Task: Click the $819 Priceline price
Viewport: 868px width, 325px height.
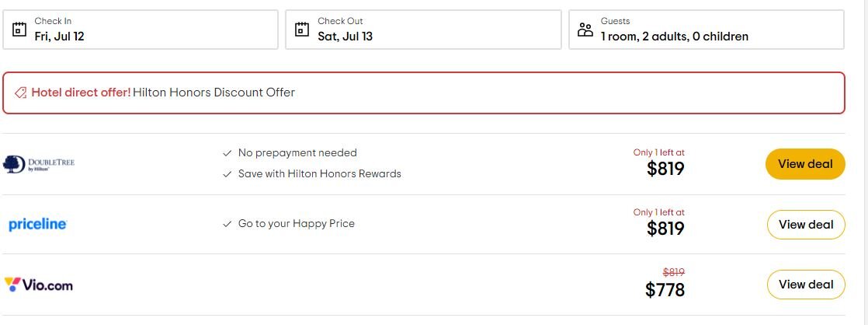Action: point(665,229)
